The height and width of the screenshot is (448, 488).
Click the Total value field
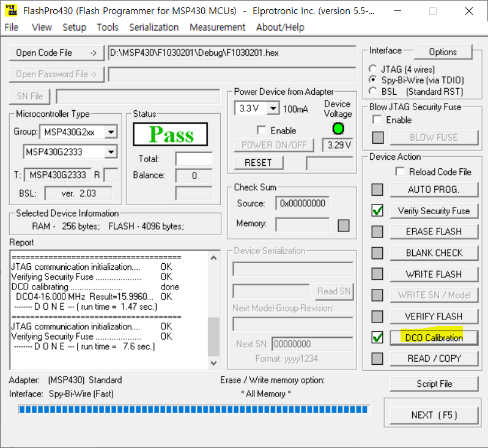[194, 159]
